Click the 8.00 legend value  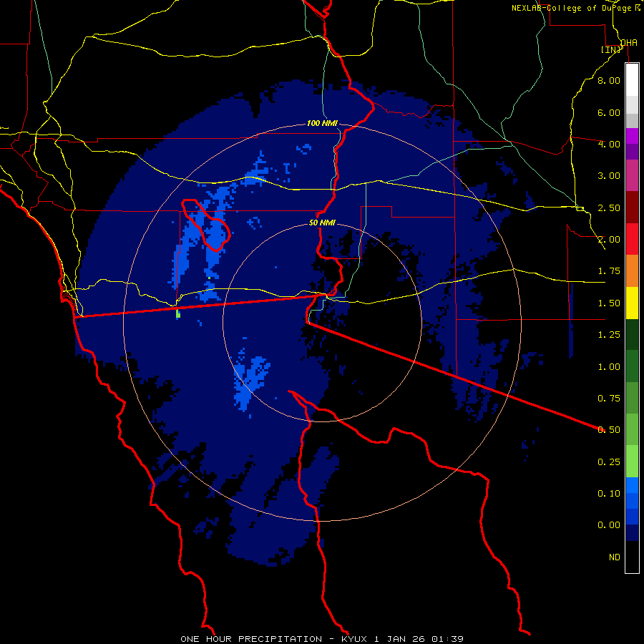point(609,80)
